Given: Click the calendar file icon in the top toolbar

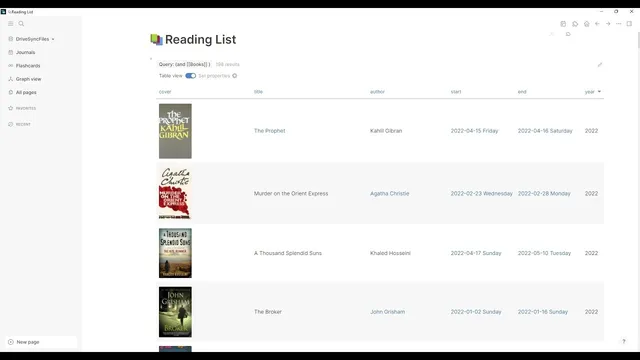Looking at the screenshot, I should click(563, 24).
